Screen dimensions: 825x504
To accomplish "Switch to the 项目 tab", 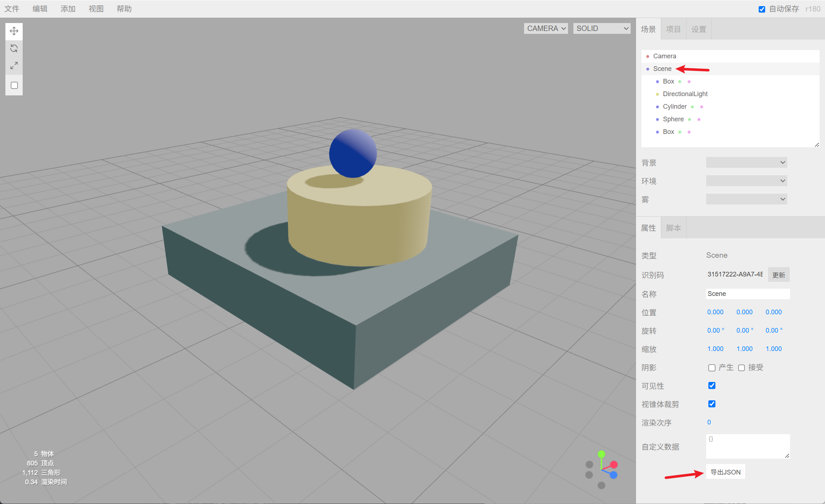I will point(673,29).
